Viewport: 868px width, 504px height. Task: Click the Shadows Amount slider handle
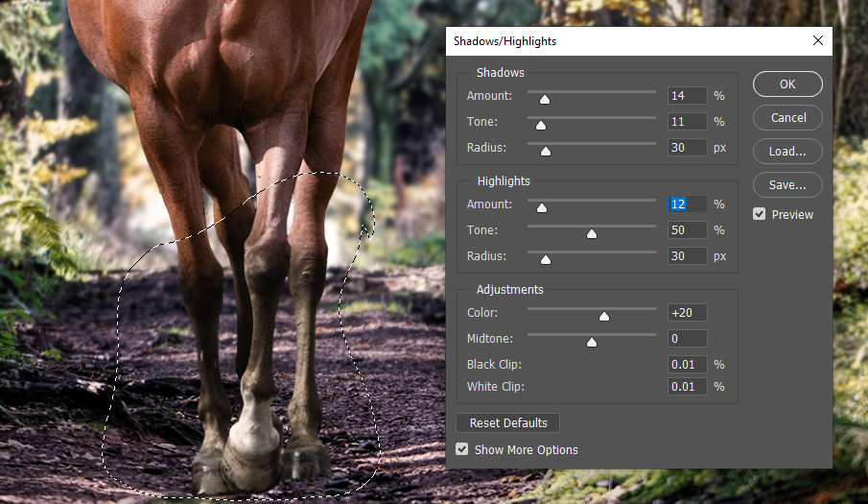(545, 99)
